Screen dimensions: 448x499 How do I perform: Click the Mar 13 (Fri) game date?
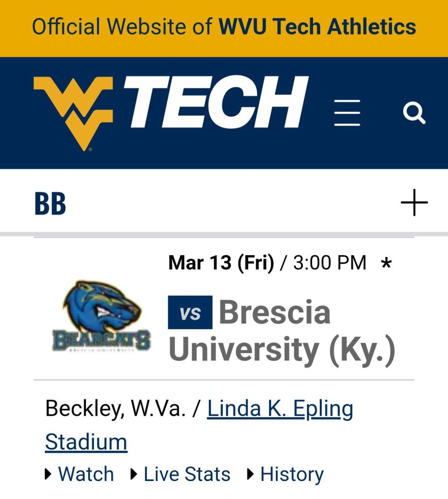coord(220,263)
